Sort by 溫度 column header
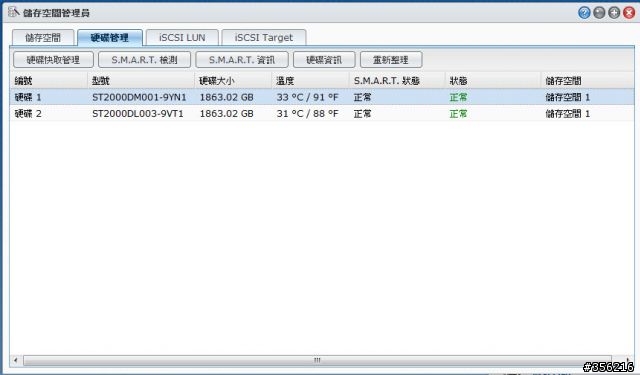Screen dimensions: 640x375 click(x=311, y=81)
